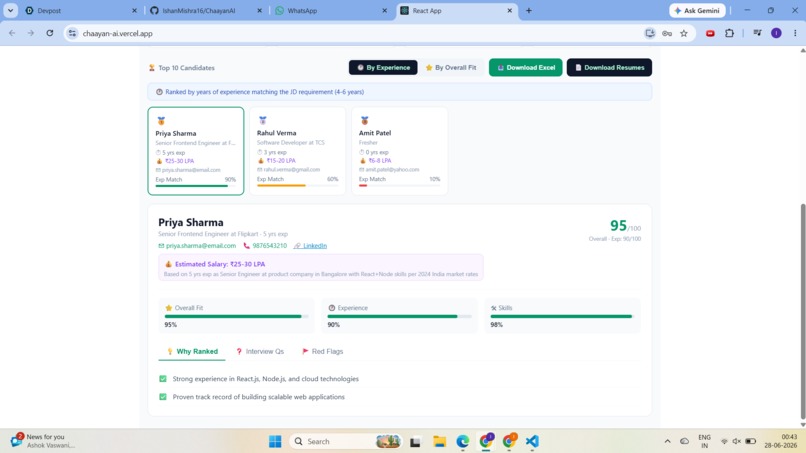Viewport: 806px width, 453px height.
Task: Switch to the WhatsApp browser tab
Action: click(332, 10)
